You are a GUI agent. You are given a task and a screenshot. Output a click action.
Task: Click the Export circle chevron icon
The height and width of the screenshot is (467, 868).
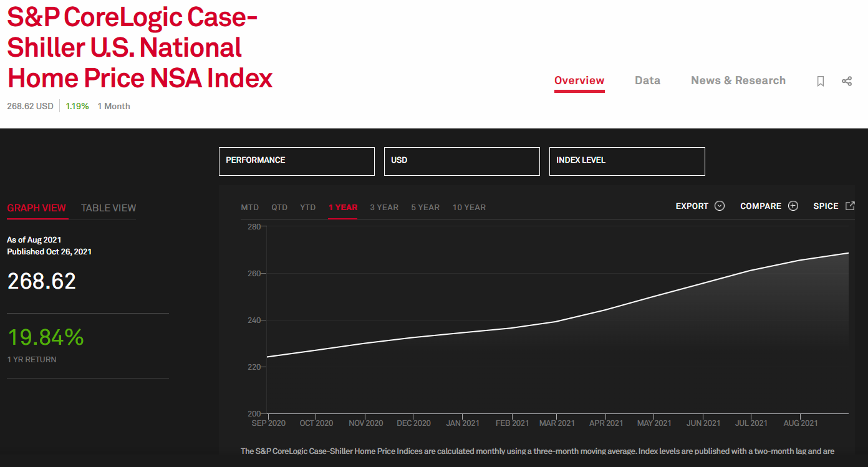720,206
